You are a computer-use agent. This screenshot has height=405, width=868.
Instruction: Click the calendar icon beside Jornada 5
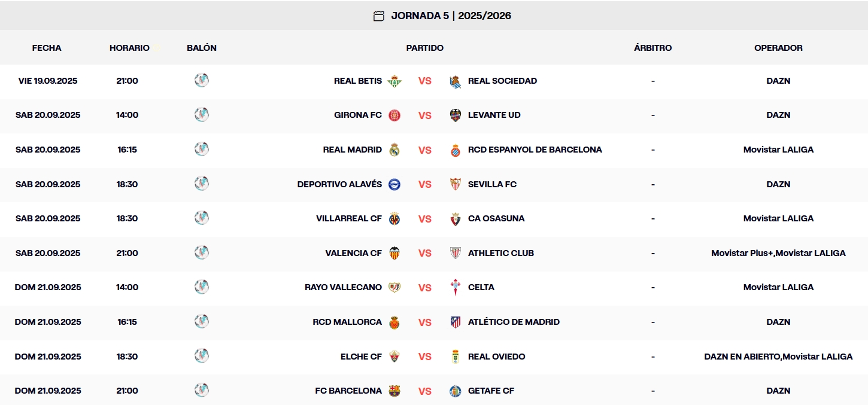[378, 15]
